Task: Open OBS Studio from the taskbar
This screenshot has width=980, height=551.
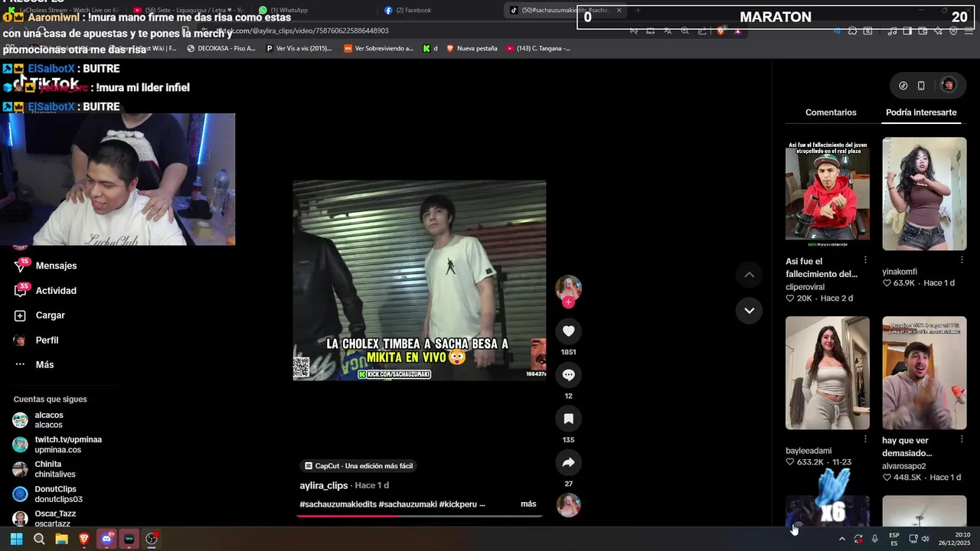Action: pos(152,539)
